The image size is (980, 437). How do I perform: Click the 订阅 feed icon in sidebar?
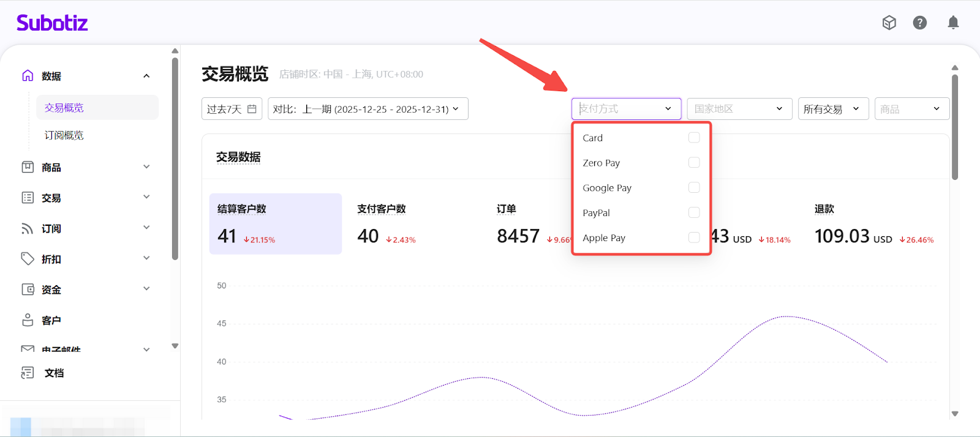pos(28,228)
